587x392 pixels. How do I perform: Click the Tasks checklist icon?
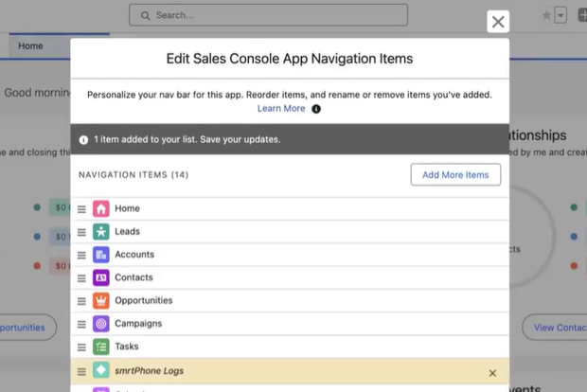pyautogui.click(x=101, y=347)
